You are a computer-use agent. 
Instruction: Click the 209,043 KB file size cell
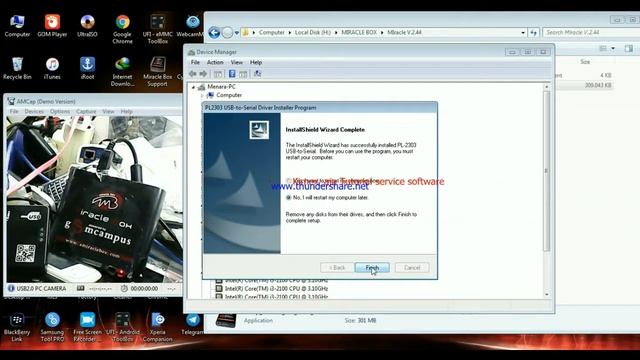click(598, 85)
